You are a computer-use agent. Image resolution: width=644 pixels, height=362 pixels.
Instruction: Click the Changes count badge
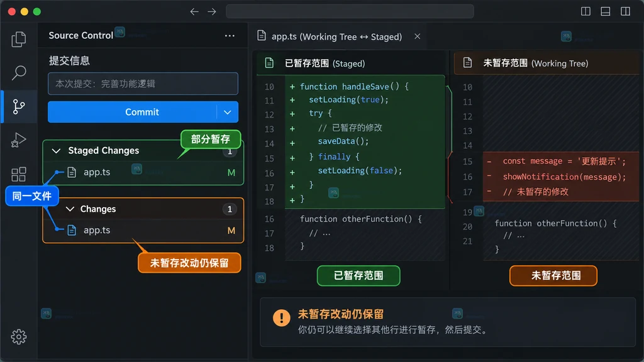(230, 209)
